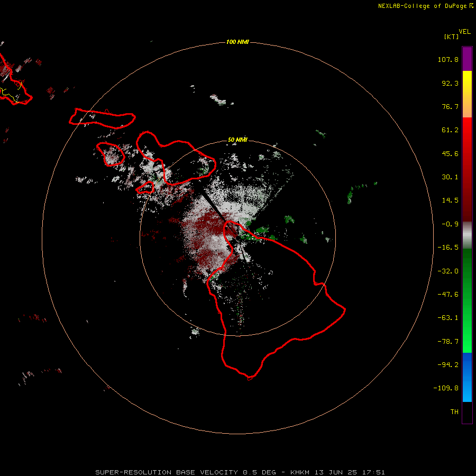Click the -0.9 legend value
The height and width of the screenshot is (476, 476).
click(x=450, y=224)
